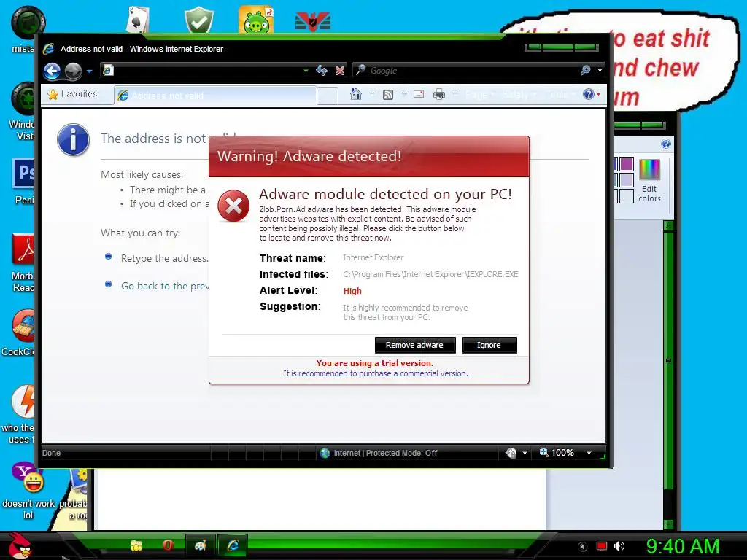Screen dimensions: 747x560
Task: Click Internet Explorer taskbar button
Action: pos(233,545)
